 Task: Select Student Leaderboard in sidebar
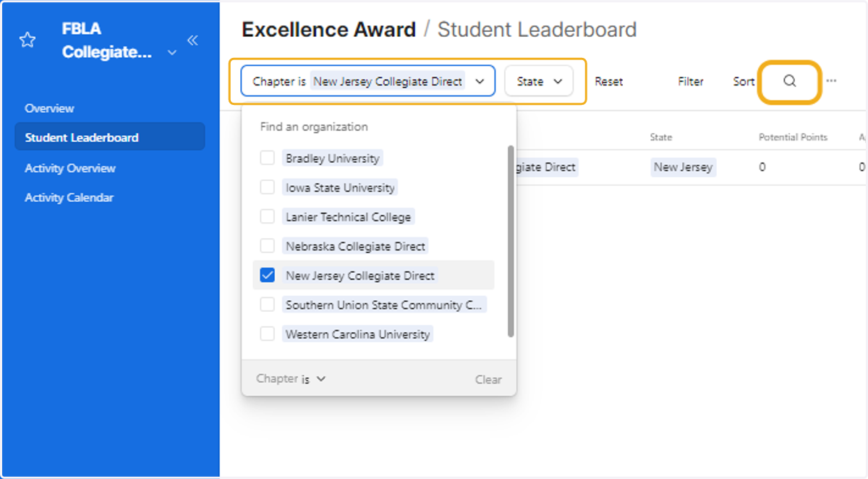click(110, 137)
